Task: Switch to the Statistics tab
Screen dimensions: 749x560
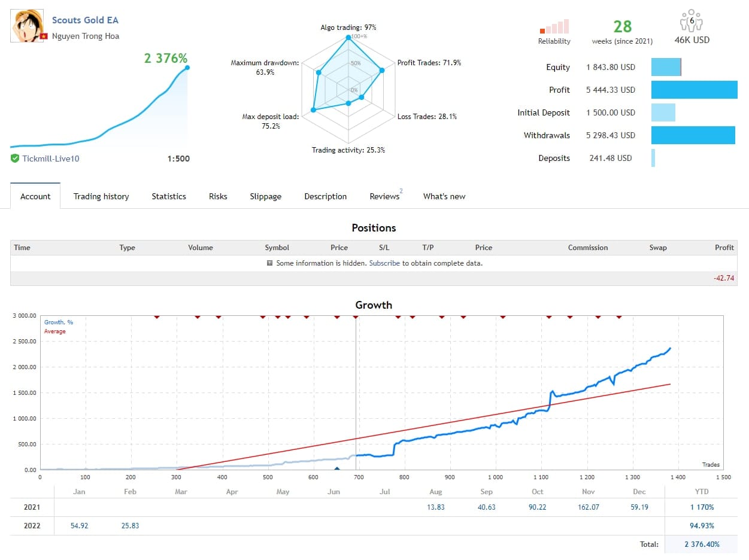Action: (169, 196)
